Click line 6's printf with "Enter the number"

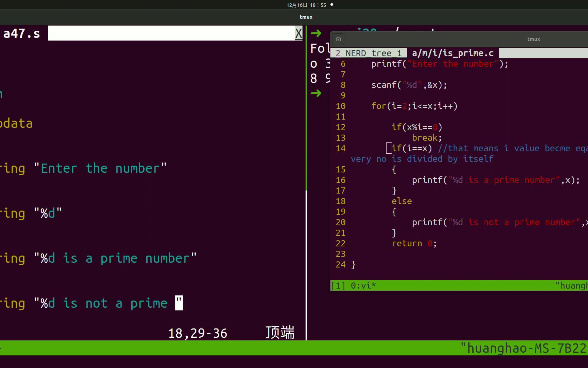coord(440,64)
